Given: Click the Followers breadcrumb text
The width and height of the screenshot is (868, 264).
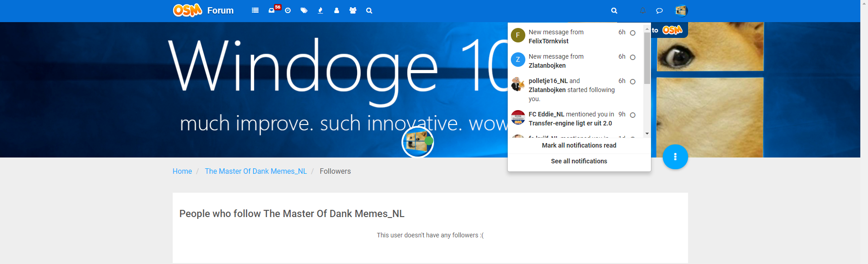Looking at the screenshot, I should click(x=335, y=171).
